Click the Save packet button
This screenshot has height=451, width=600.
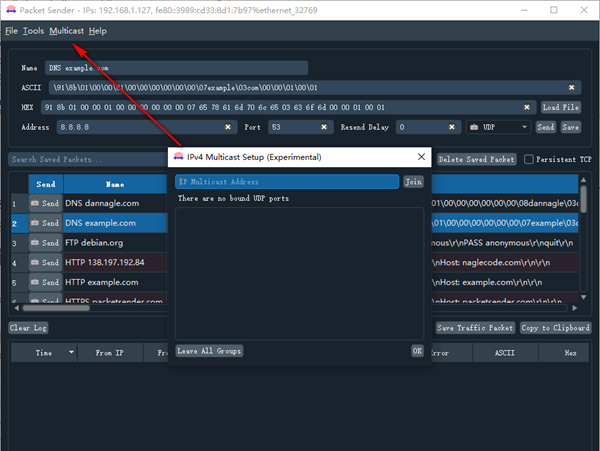(570, 127)
